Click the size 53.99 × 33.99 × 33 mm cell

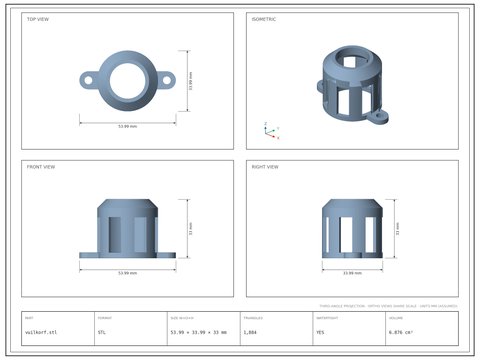[x=204, y=328]
